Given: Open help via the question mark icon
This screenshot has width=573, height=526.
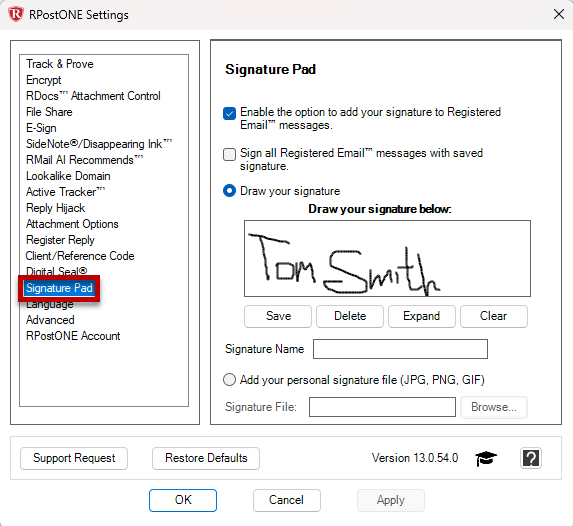Looking at the screenshot, I should 531,458.
